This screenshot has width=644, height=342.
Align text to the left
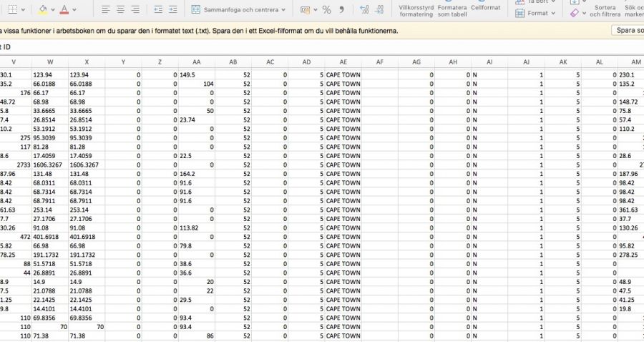106,9
